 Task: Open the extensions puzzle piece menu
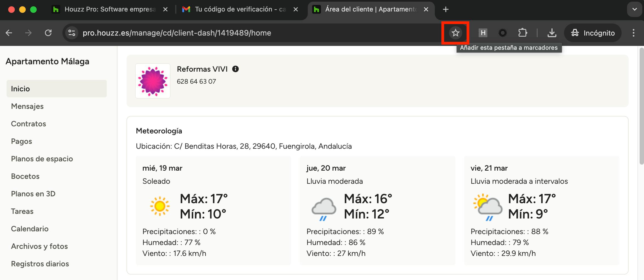click(x=522, y=33)
